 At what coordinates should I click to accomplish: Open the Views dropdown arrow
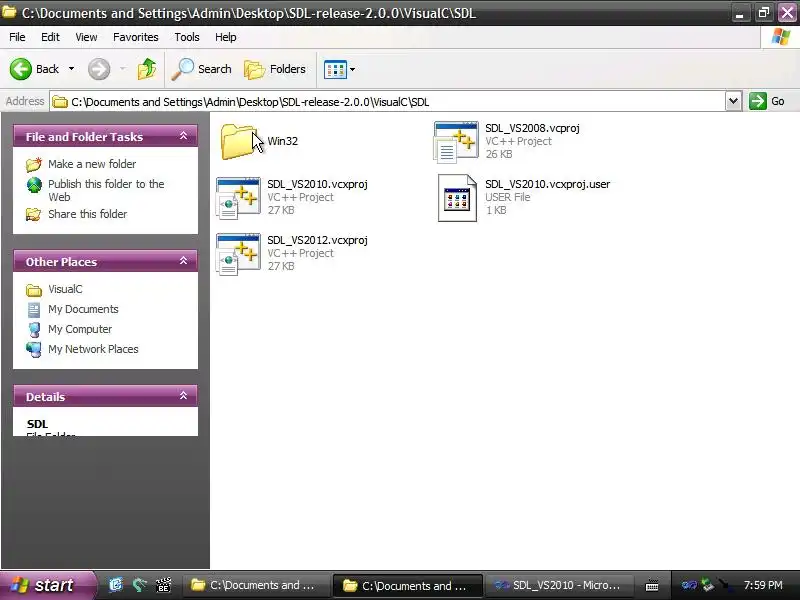point(353,69)
